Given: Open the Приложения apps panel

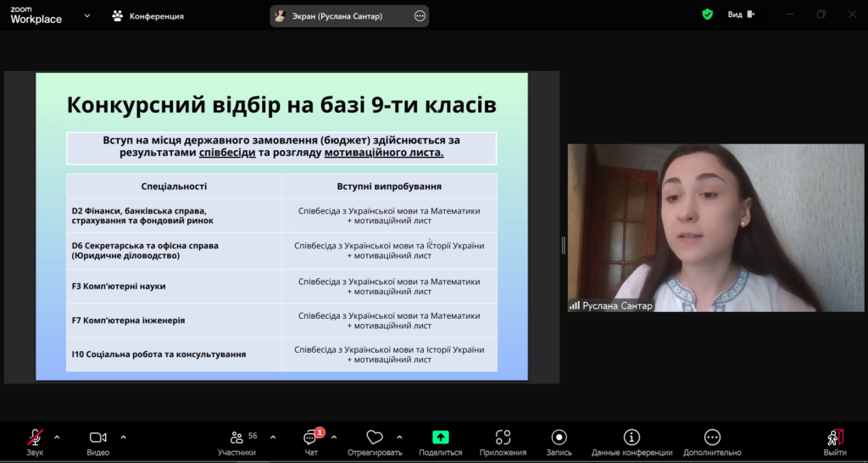Looking at the screenshot, I should click(503, 442).
